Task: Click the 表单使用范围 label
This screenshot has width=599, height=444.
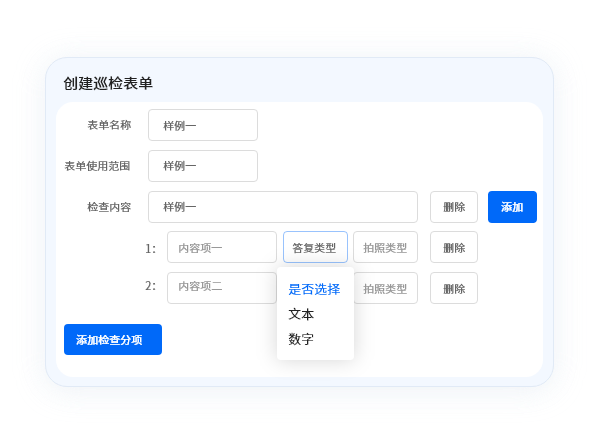Action: [97, 166]
